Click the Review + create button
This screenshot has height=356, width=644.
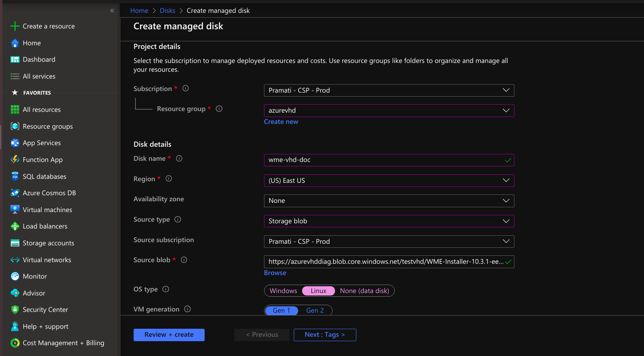tap(169, 335)
